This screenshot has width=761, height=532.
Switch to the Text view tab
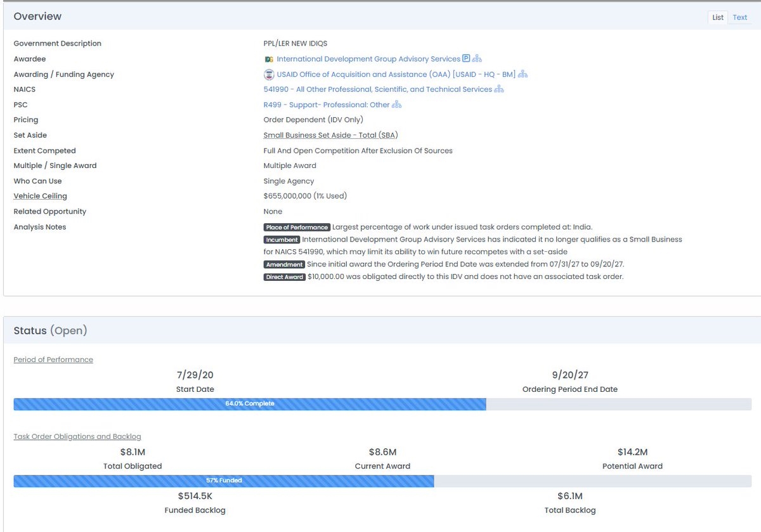[740, 17]
